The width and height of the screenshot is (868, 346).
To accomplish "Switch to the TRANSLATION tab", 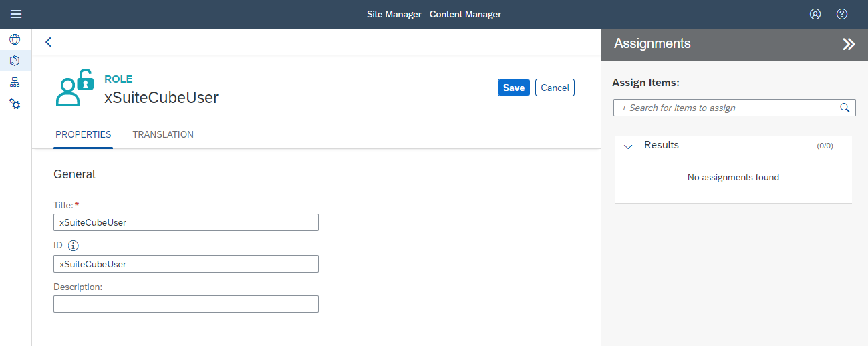I will point(163,134).
